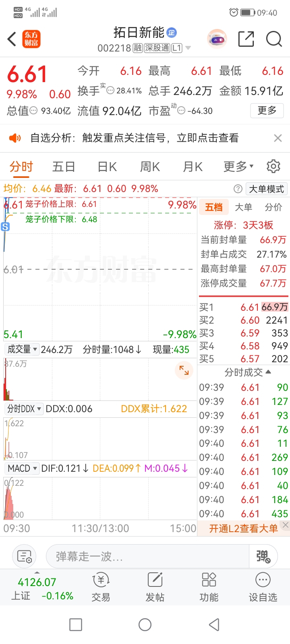Tap the 09:40 trade of 435 lots
The height and width of the screenshot is (644, 290).
click(244, 514)
